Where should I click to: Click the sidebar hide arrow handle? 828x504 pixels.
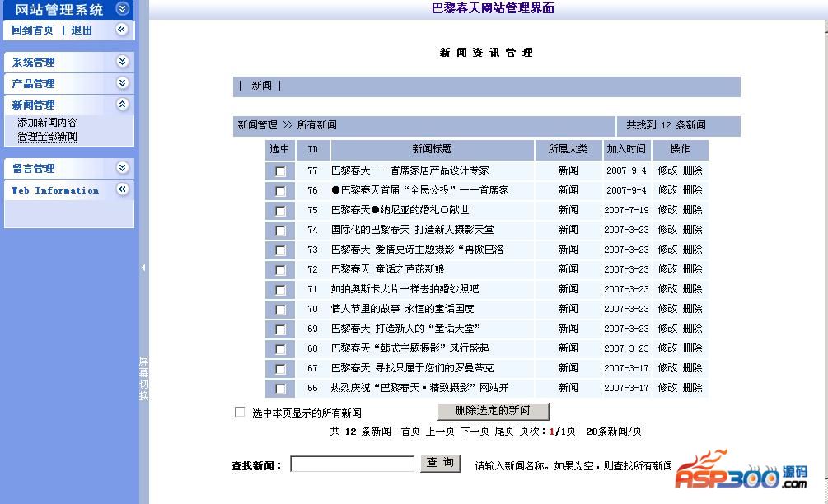click(143, 268)
